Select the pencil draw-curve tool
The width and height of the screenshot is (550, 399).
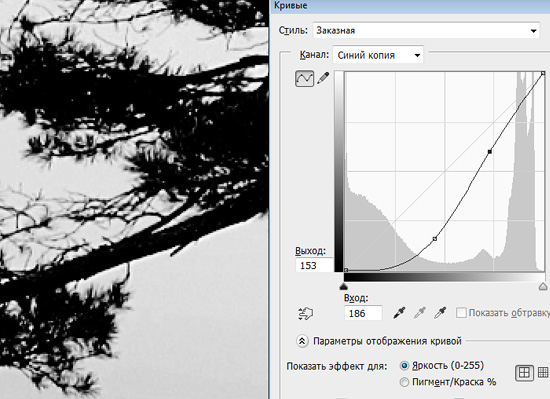point(323,78)
